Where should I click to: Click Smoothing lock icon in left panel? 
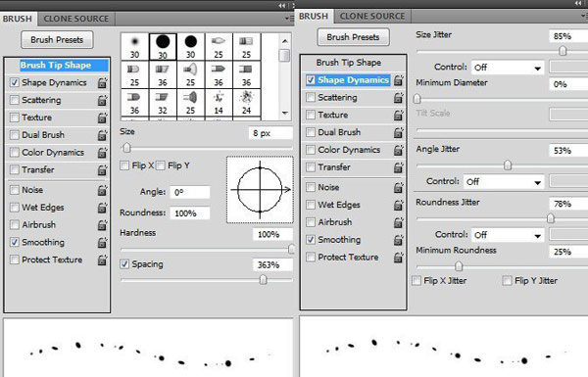tap(102, 243)
